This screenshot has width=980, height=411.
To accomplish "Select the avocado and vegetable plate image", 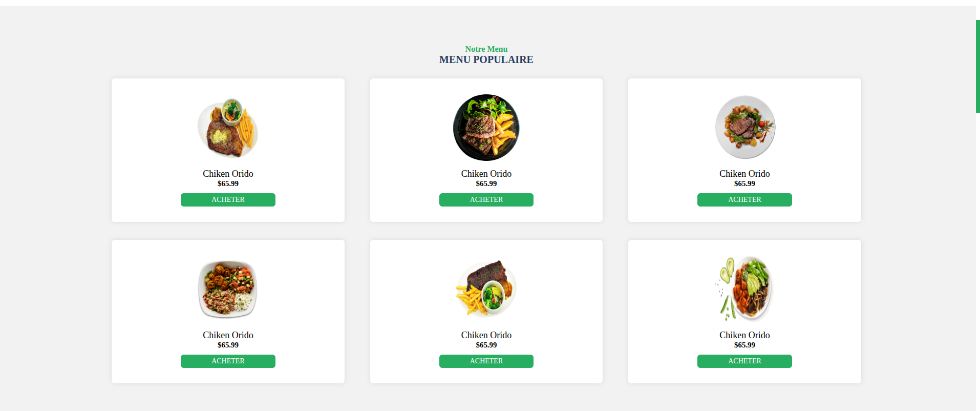I will (745, 289).
